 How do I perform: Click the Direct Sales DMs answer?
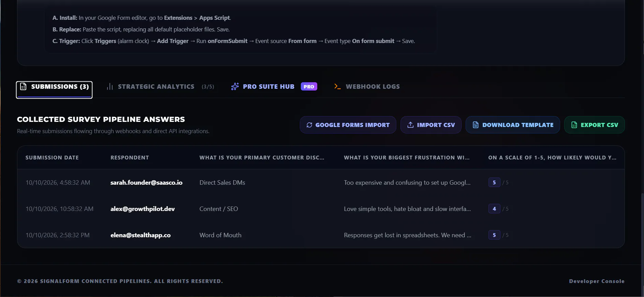(222, 183)
